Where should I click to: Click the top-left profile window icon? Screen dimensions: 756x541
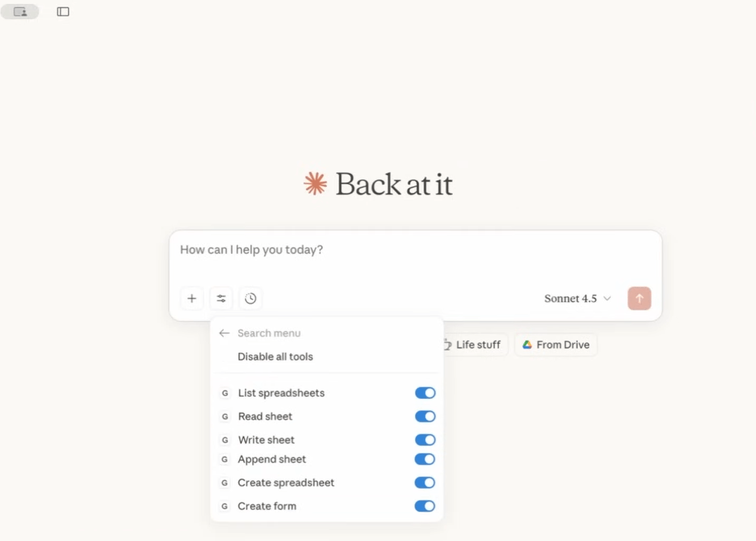(20, 12)
